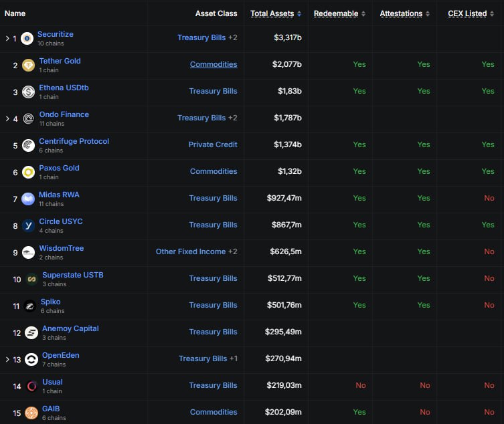504x424 pixels.
Task: Click the Usual logo icon
Action: [31, 386]
